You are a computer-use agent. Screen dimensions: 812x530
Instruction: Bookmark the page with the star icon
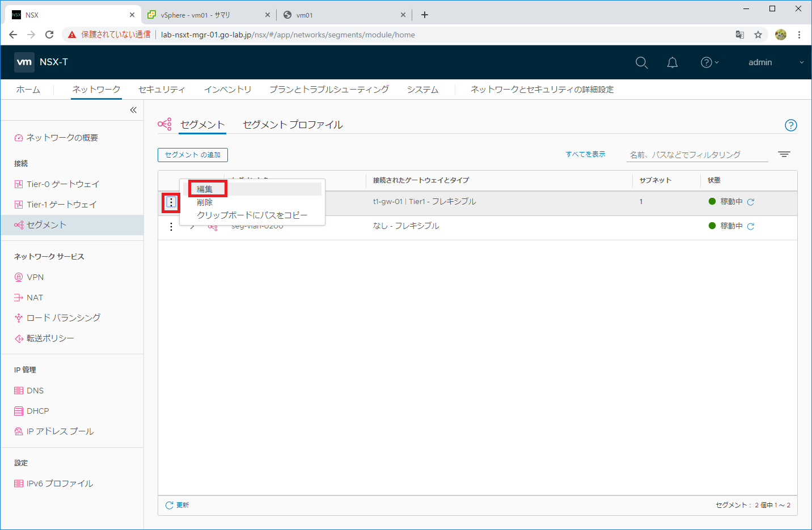pos(758,35)
